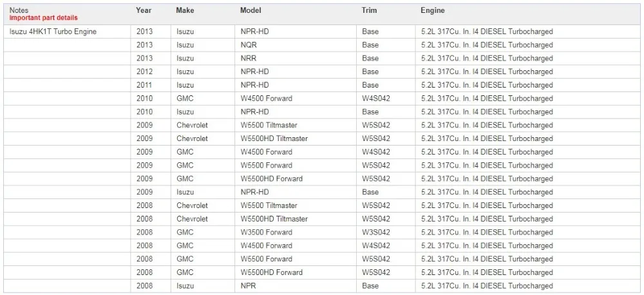The width and height of the screenshot is (644, 295).
Task: Click the W3S042 trim cell
Action: (385, 232)
